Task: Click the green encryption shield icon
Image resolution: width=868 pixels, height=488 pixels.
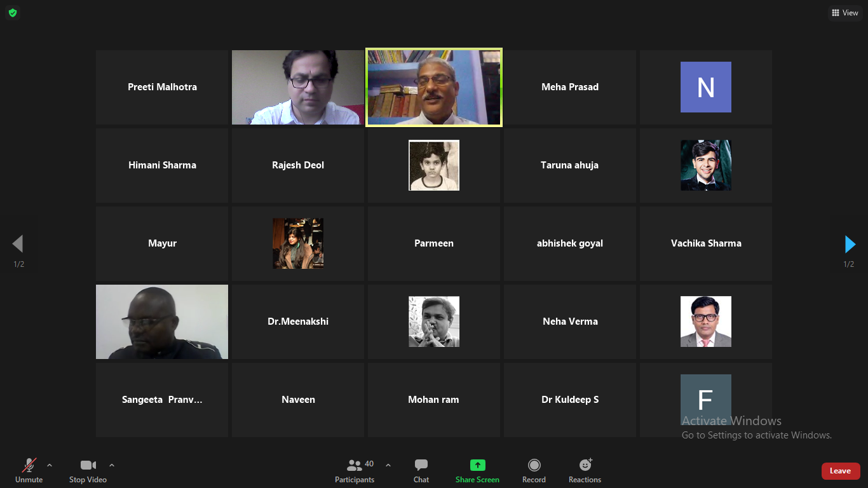Action: click(x=13, y=13)
